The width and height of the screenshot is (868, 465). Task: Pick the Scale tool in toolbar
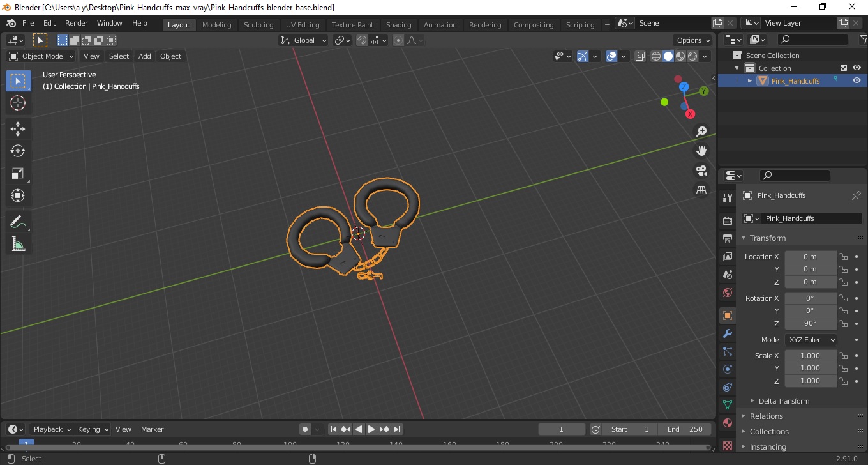(x=18, y=173)
